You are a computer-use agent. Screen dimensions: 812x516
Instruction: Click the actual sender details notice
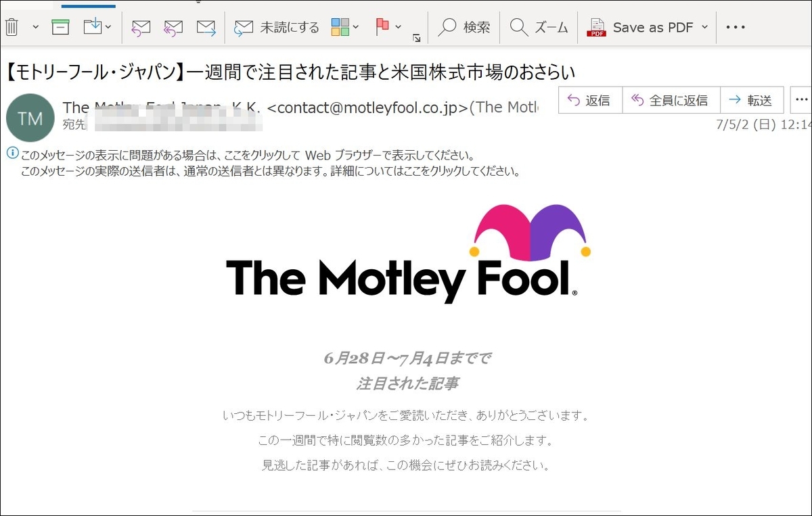tap(270, 171)
